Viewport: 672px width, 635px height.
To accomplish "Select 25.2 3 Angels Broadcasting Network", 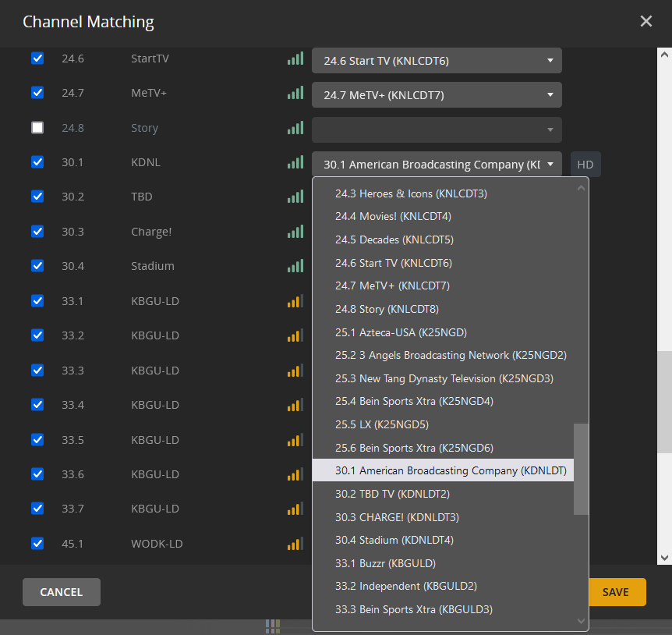I will pos(443,355).
